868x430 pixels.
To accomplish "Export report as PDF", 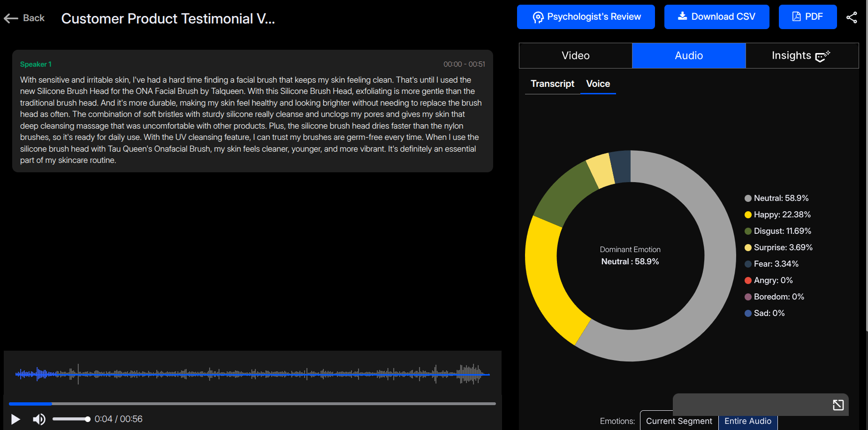I will point(807,17).
